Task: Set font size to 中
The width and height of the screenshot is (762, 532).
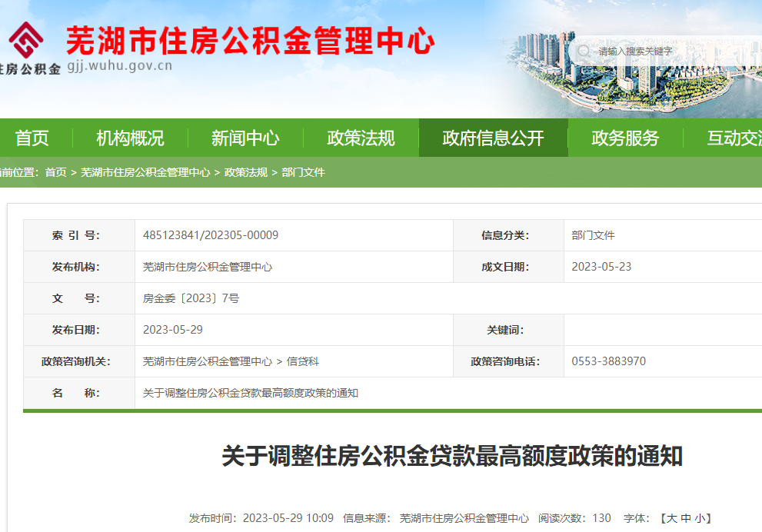Action: [x=686, y=518]
